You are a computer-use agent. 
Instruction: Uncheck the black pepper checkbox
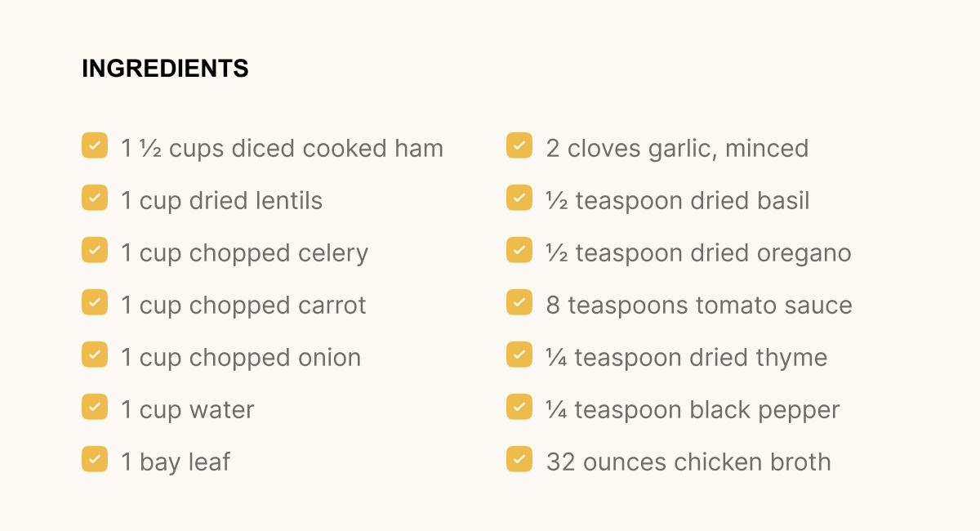coord(519,407)
